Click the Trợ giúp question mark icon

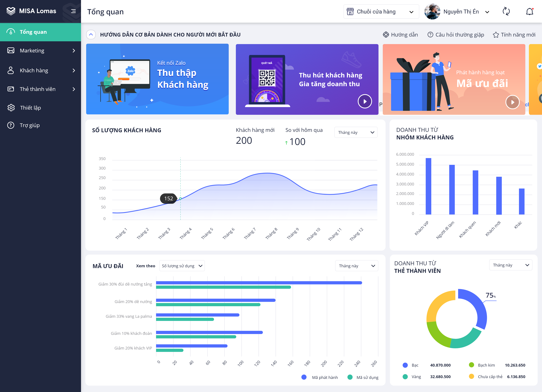11,125
